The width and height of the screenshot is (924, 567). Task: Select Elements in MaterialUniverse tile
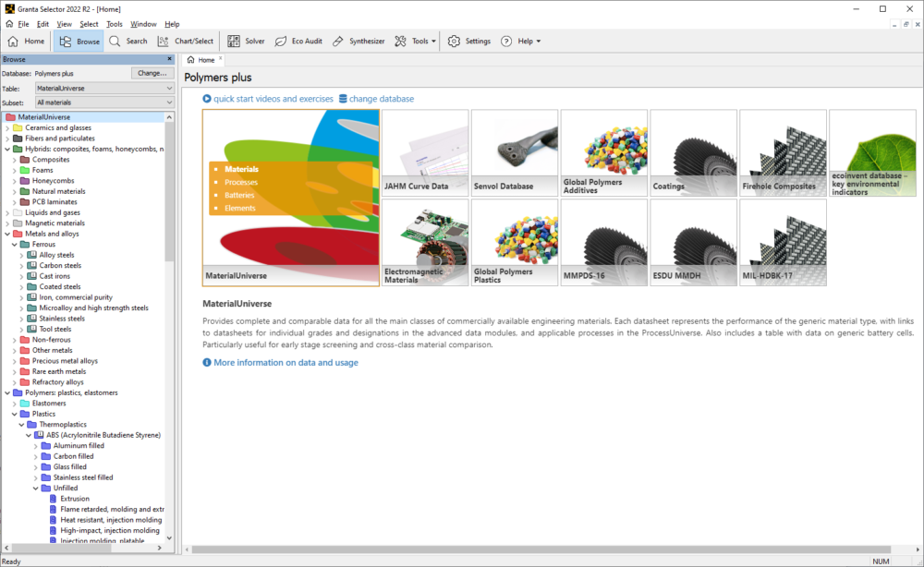tap(240, 208)
